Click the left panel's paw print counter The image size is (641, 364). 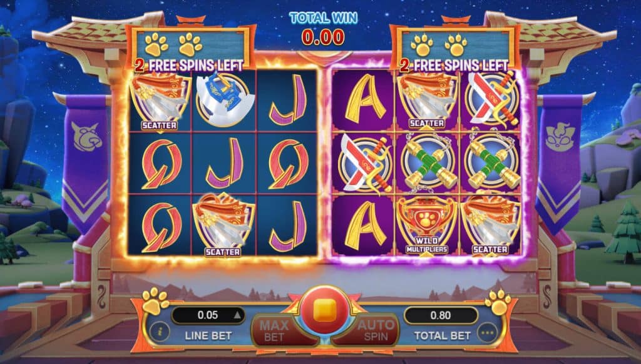(x=173, y=44)
